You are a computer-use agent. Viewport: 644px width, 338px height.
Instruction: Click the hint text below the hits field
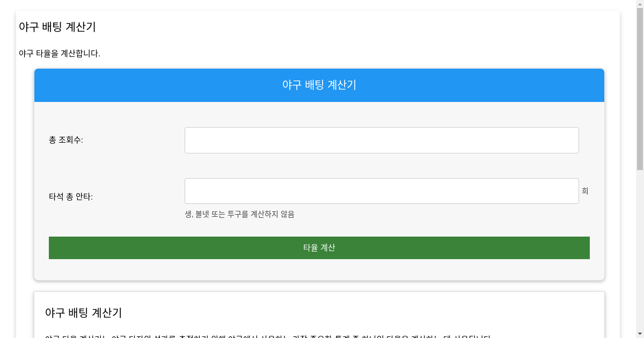coord(239,214)
